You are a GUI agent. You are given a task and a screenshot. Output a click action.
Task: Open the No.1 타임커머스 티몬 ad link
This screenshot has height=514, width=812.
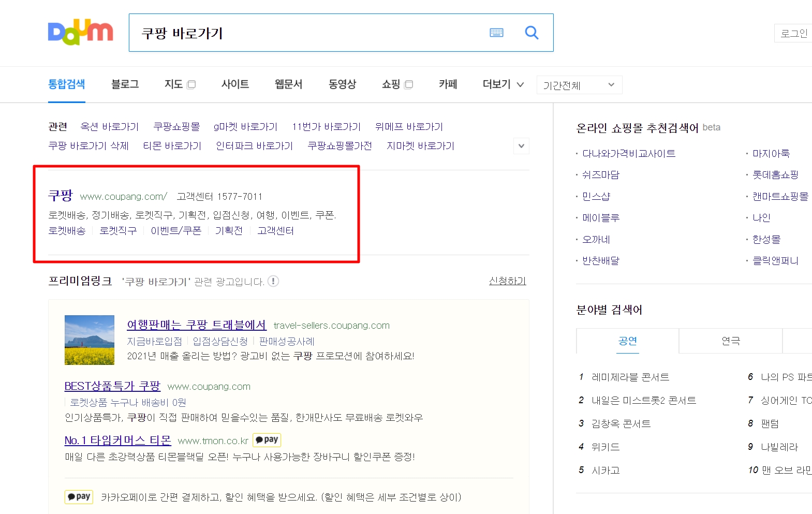tap(117, 440)
